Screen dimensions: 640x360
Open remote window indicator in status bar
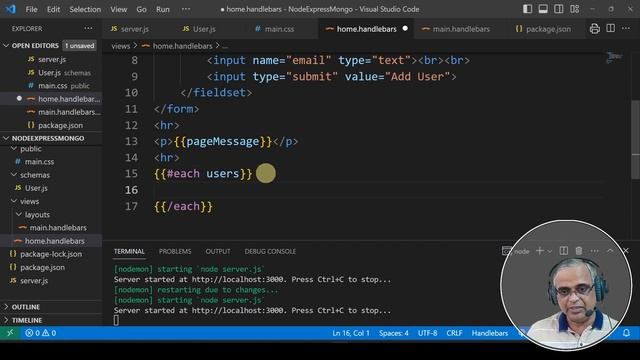[x=10, y=333]
